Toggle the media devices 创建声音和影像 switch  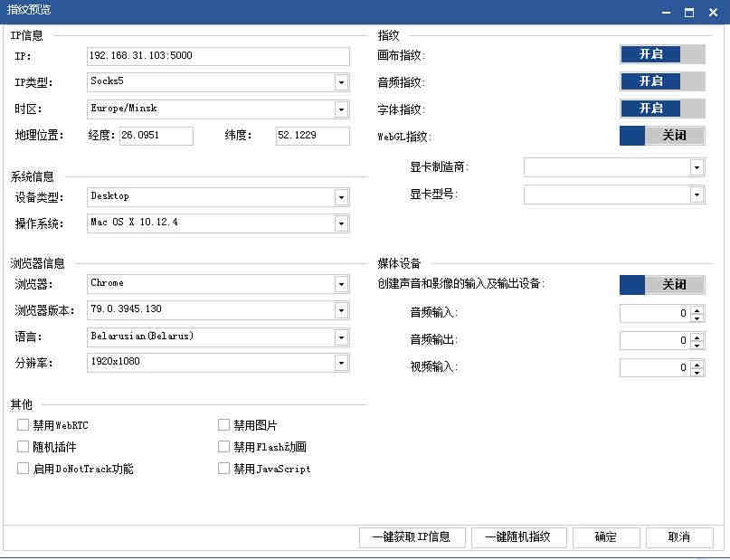[662, 284]
